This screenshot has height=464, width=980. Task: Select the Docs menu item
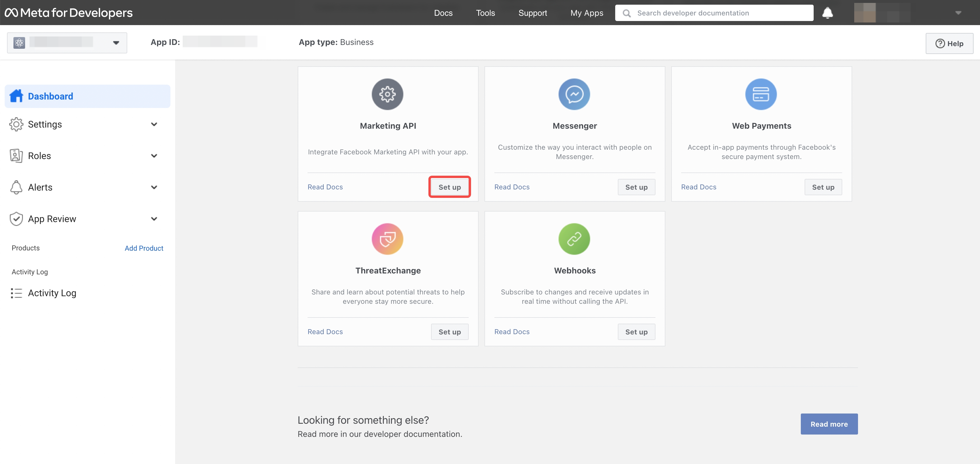[443, 13]
